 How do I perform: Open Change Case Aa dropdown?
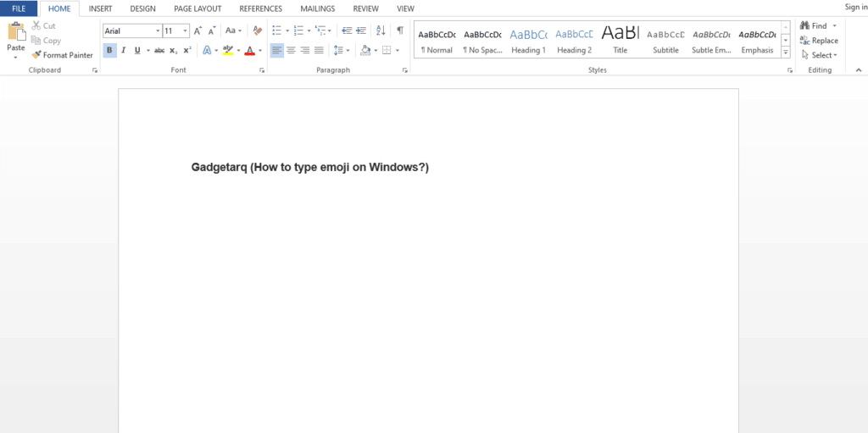click(234, 31)
